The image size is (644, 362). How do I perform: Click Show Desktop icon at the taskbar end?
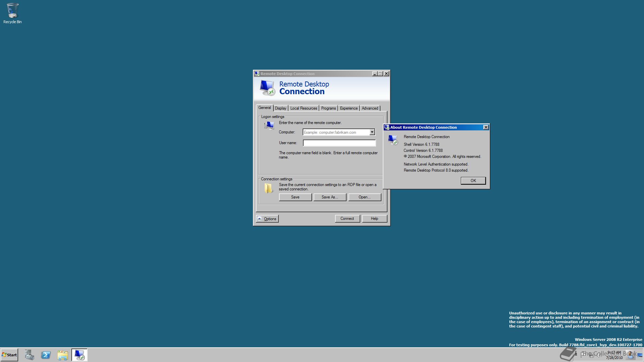click(x=640, y=355)
